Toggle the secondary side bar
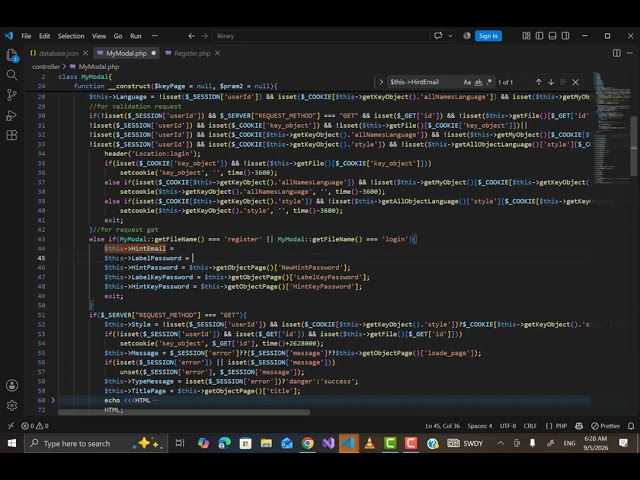 pos(565,36)
